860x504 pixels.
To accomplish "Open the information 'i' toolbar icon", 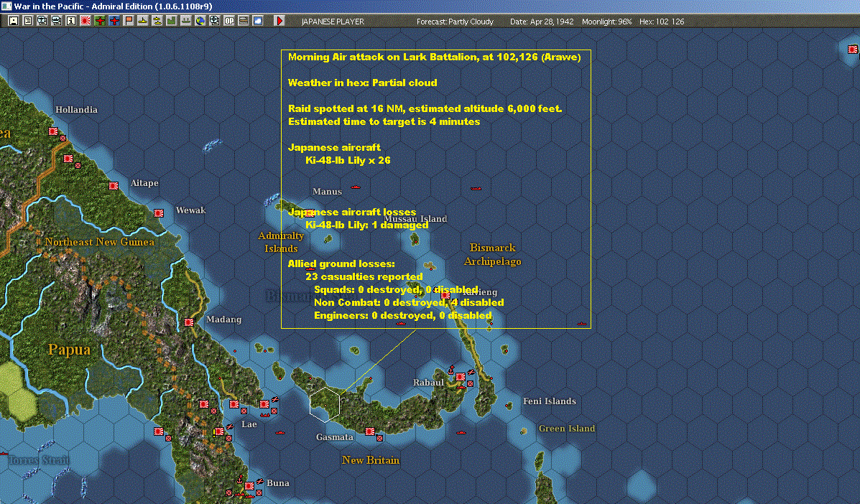I will [x=70, y=21].
